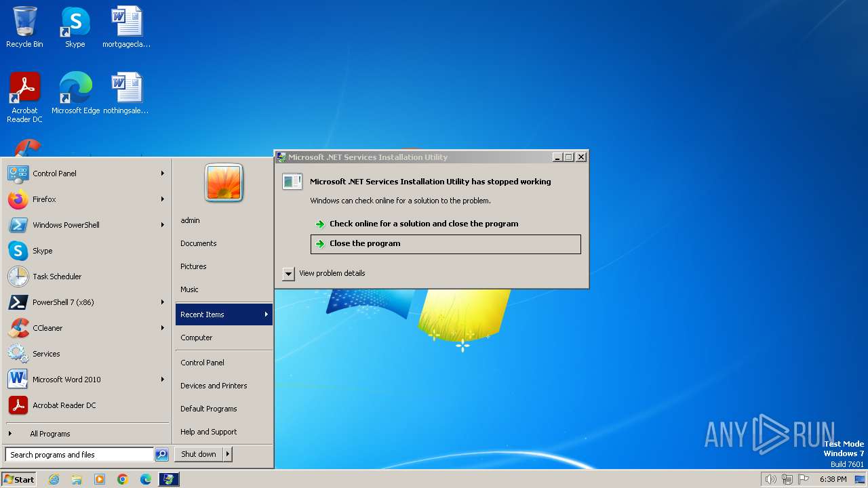The width and height of the screenshot is (868, 488).
Task: Open Internet Explorer from taskbar
Action: [x=54, y=479]
